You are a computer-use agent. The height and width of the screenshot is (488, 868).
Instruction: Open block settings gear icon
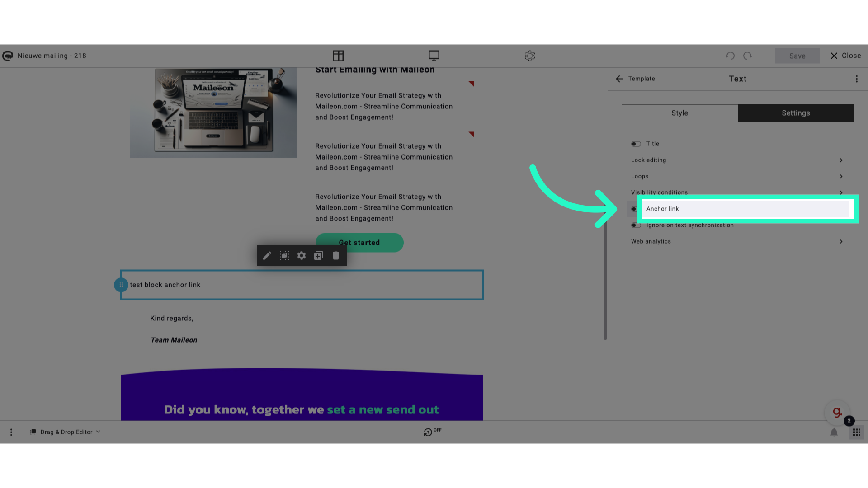click(302, 256)
